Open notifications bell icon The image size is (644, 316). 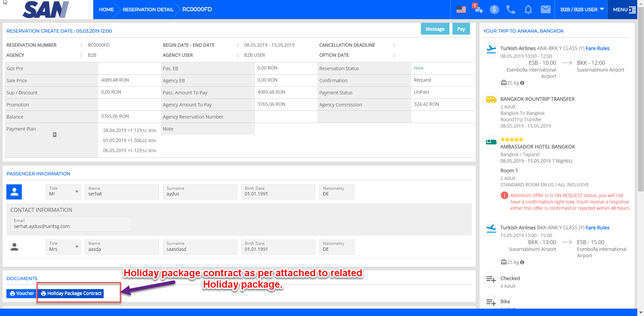(x=528, y=10)
